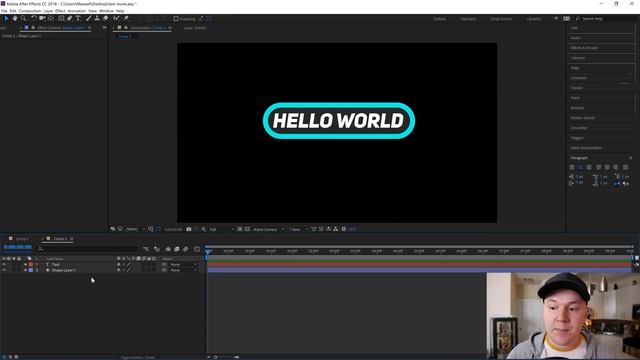Image resolution: width=640 pixels, height=360 pixels.
Task: Switch to the Libraries workspace
Action: pyautogui.click(x=533, y=19)
